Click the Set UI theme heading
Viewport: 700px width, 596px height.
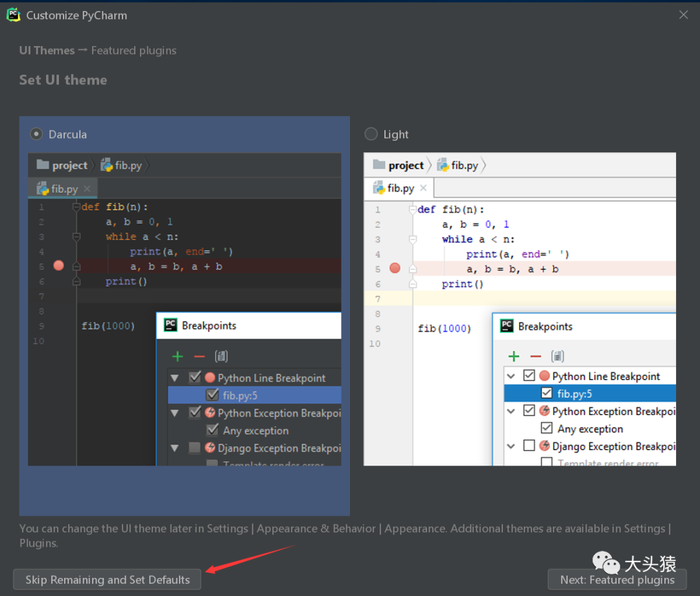pos(63,80)
